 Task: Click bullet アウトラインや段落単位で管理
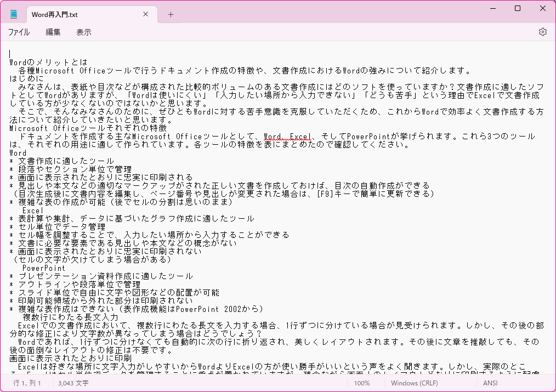(x=75, y=284)
